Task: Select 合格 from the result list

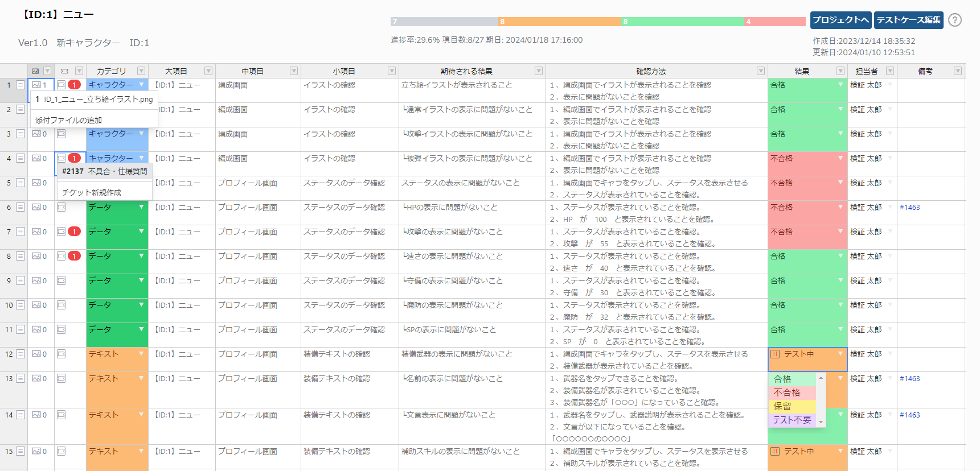Action: (x=792, y=379)
